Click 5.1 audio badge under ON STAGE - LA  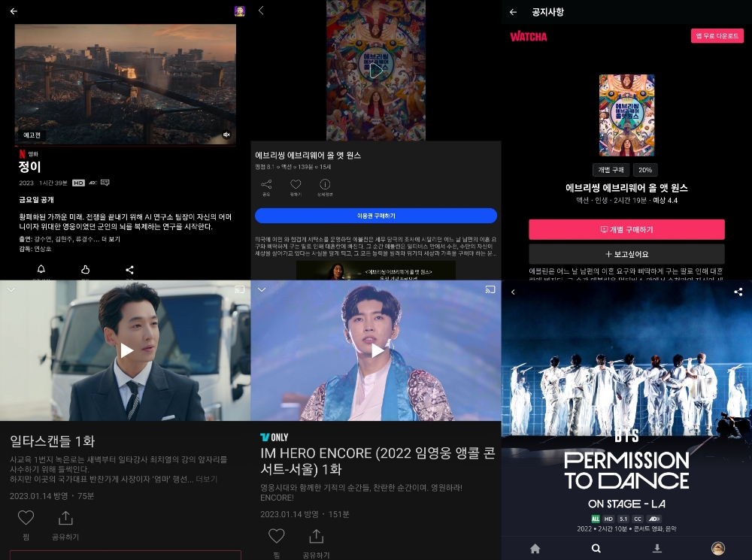pos(623,519)
